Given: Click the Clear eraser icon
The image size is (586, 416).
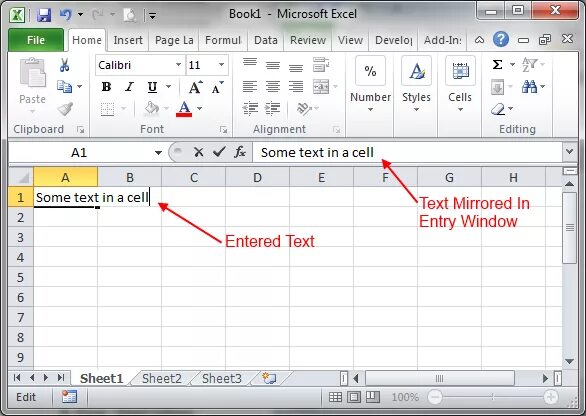Looking at the screenshot, I should pos(498,109).
